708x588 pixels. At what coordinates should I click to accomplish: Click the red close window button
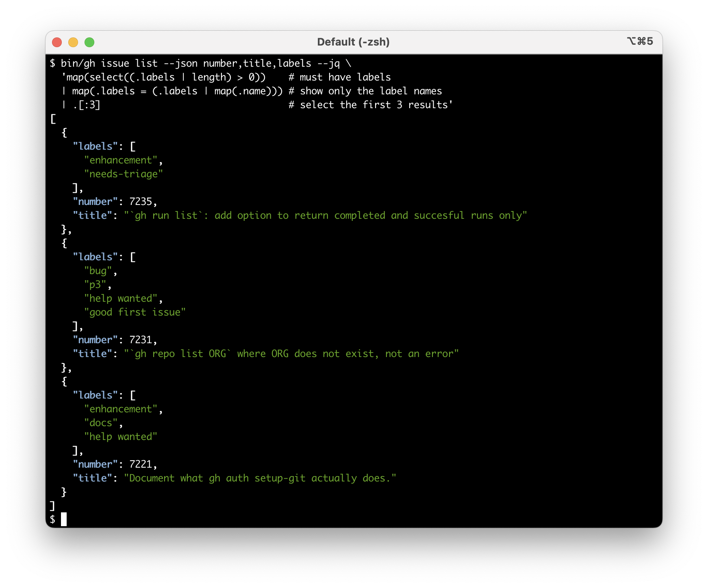pyautogui.click(x=57, y=42)
